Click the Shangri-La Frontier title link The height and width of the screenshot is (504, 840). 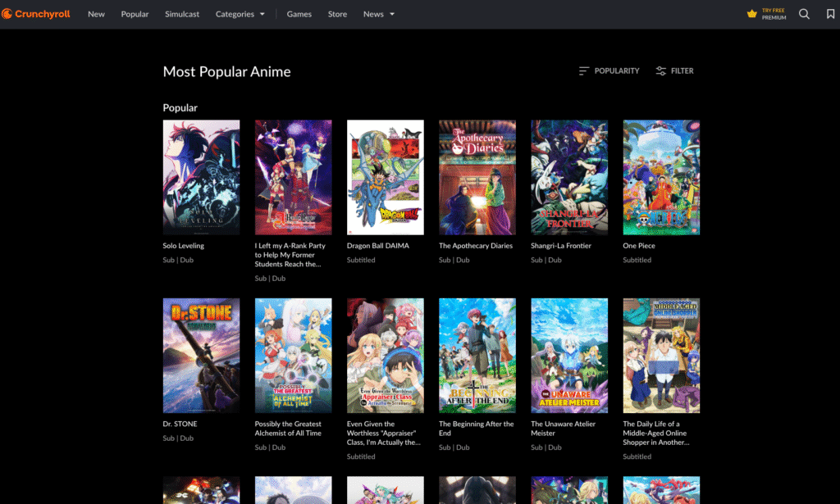561,246
